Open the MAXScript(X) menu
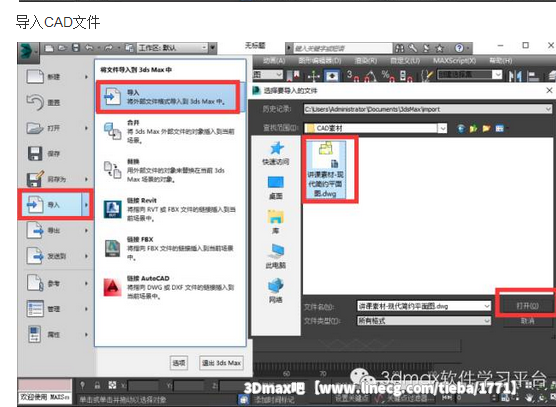 454,61
